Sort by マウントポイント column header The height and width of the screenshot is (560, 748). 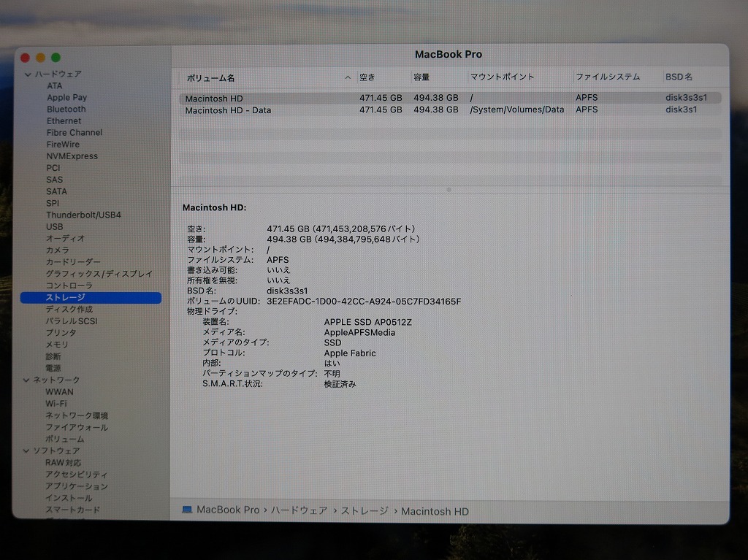pos(503,77)
